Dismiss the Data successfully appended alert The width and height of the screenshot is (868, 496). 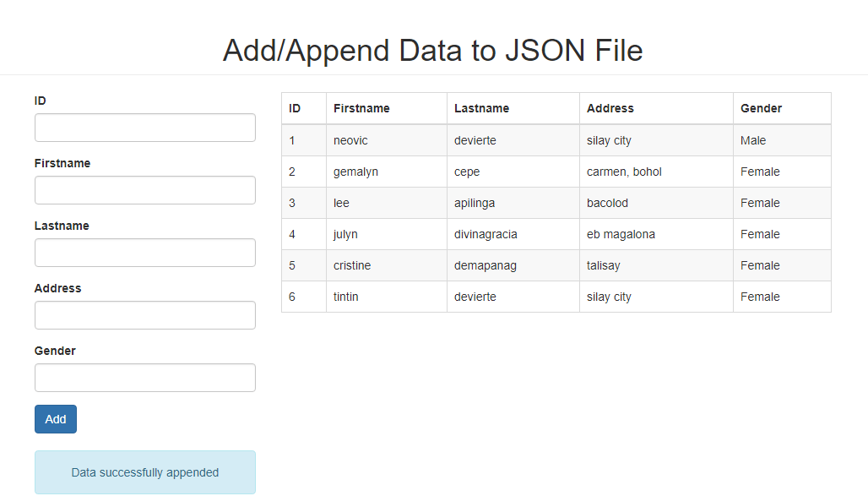(144, 472)
